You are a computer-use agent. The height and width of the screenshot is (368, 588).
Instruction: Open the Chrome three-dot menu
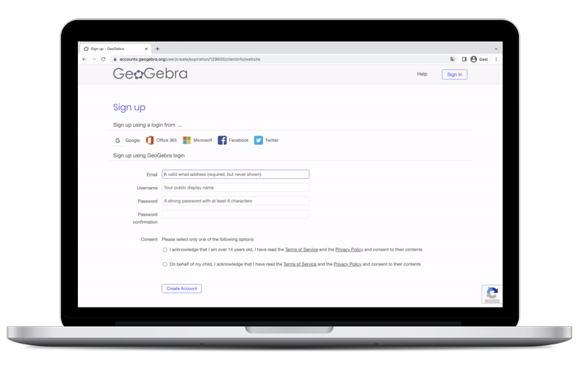(x=496, y=59)
